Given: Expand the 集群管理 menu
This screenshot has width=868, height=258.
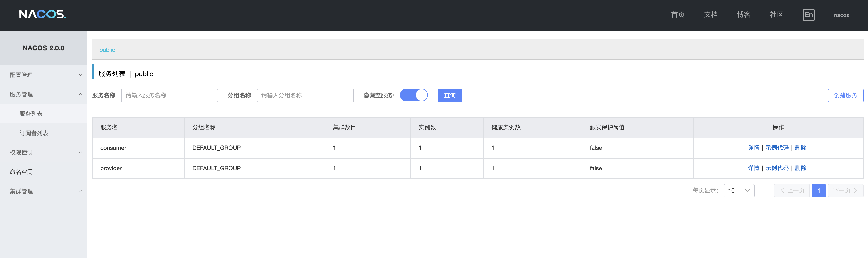Looking at the screenshot, I should [43, 191].
